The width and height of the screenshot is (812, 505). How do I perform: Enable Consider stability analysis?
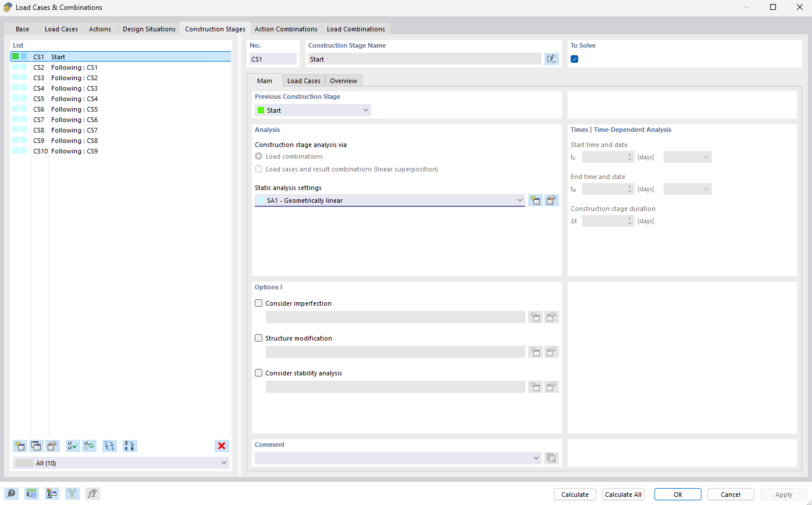point(258,373)
